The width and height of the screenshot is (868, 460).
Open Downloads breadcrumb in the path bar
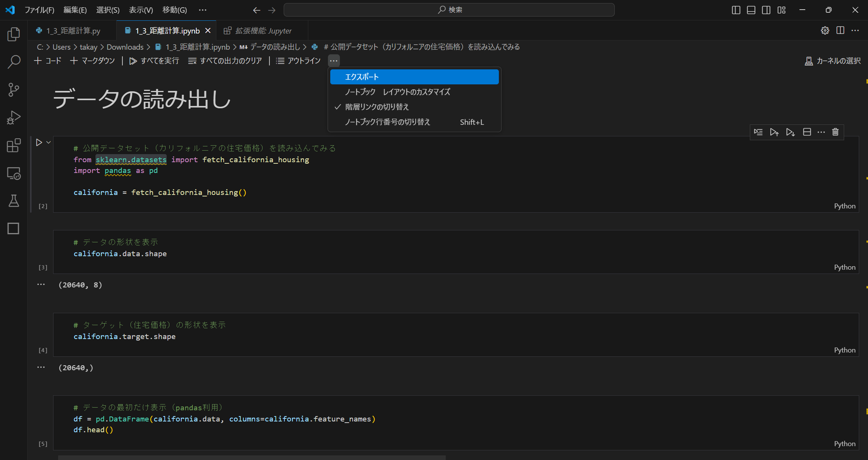[x=125, y=47]
